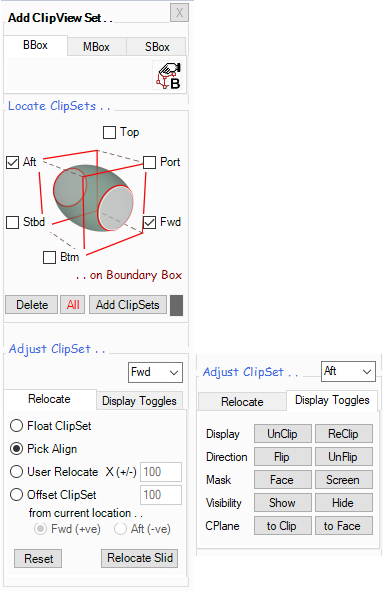
Task: Switch to the MBox tab
Action: point(97,47)
